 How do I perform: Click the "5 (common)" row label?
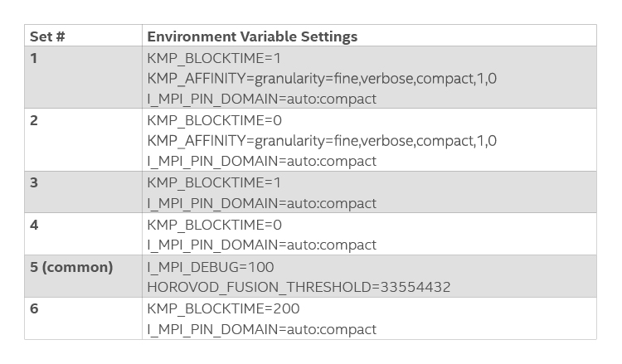tap(71, 267)
